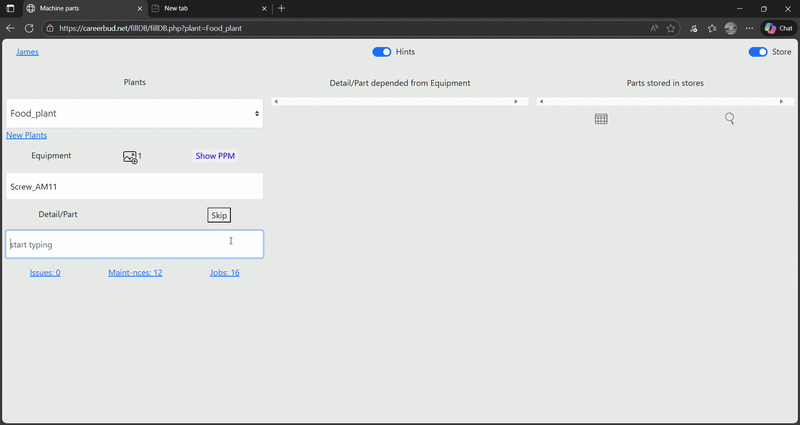Click the table grid view icon
The height and width of the screenshot is (425, 800).
click(x=601, y=119)
